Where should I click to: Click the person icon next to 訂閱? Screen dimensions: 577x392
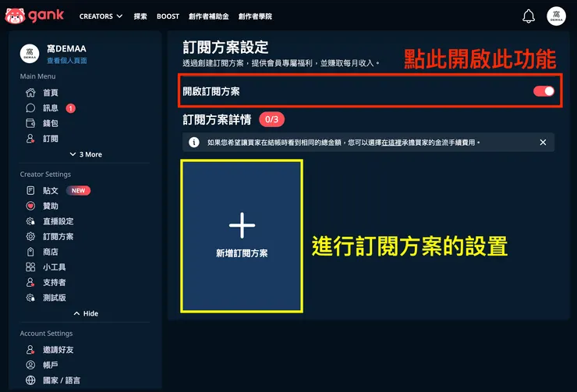coord(30,139)
